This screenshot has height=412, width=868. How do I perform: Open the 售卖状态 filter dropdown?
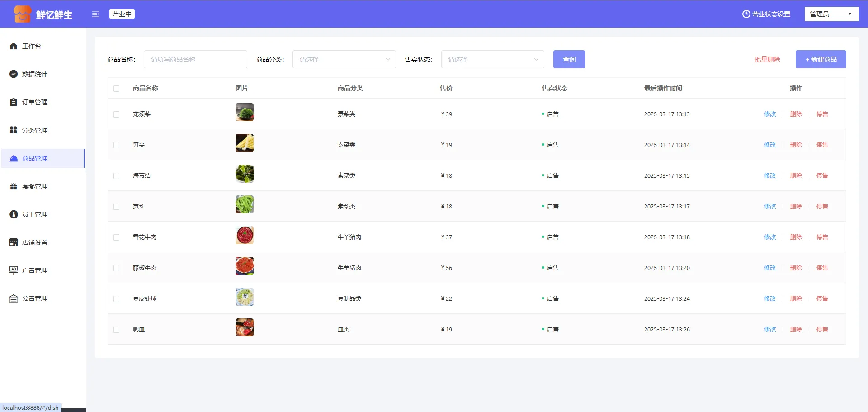[492, 59]
